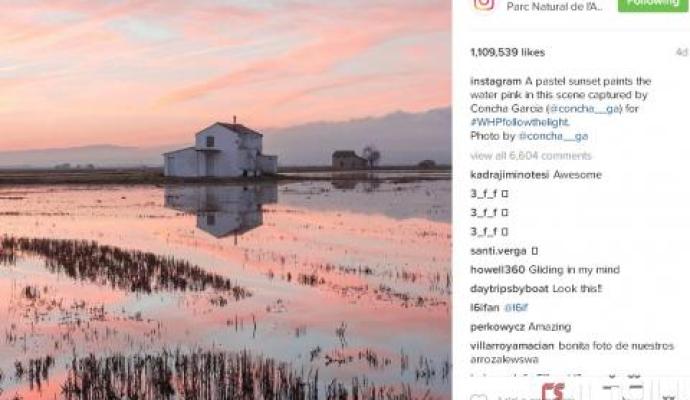Open kadrajiminotesi commenter profile
Screen dimensions: 690x400
pyautogui.click(x=509, y=175)
